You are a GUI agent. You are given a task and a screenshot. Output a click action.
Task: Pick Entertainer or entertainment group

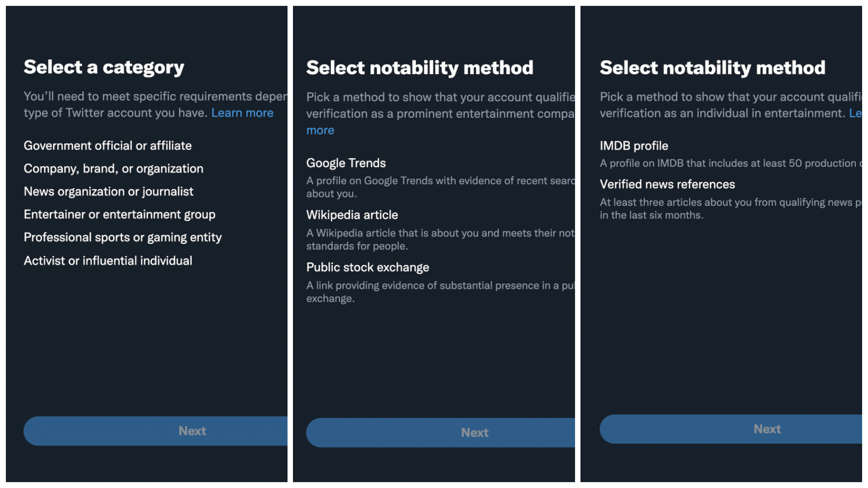tap(119, 215)
